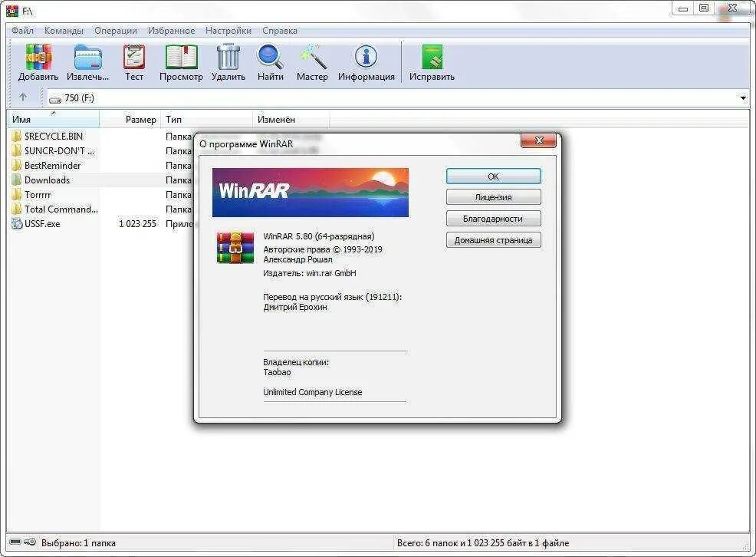Open Домашняя страница button
Screen dimensions: 756x557
click(493, 239)
